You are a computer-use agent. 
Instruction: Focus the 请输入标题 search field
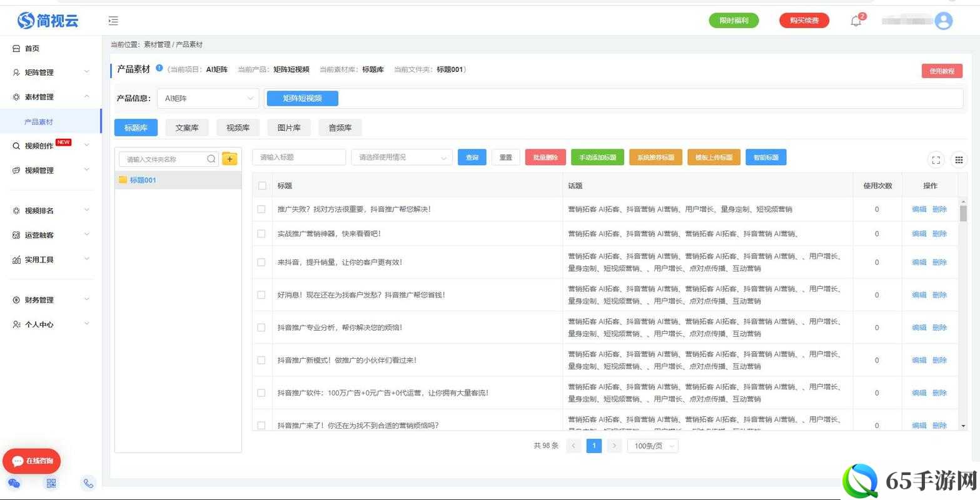(299, 157)
